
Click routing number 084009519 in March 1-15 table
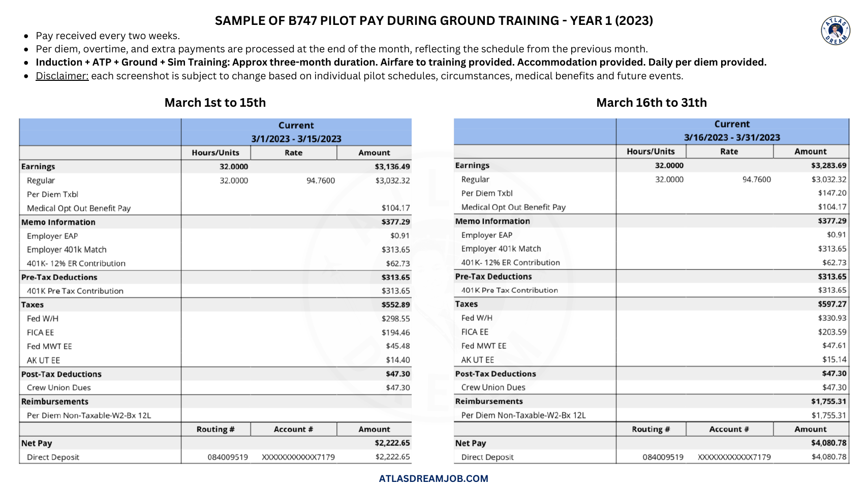point(228,457)
